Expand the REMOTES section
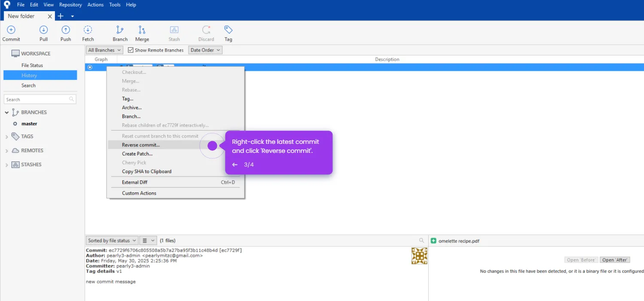Screen dimensions: 644x301 click(x=6, y=151)
